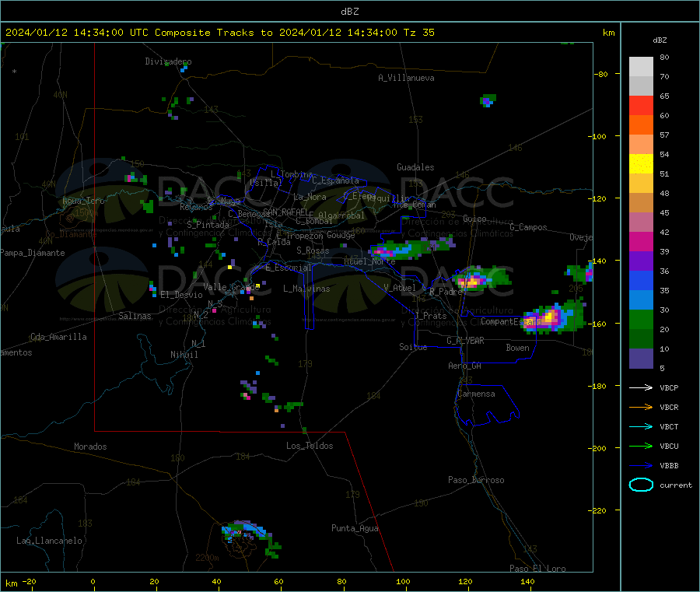Click the 'Punta_Agua' map label
700x592 pixels.
(355, 528)
